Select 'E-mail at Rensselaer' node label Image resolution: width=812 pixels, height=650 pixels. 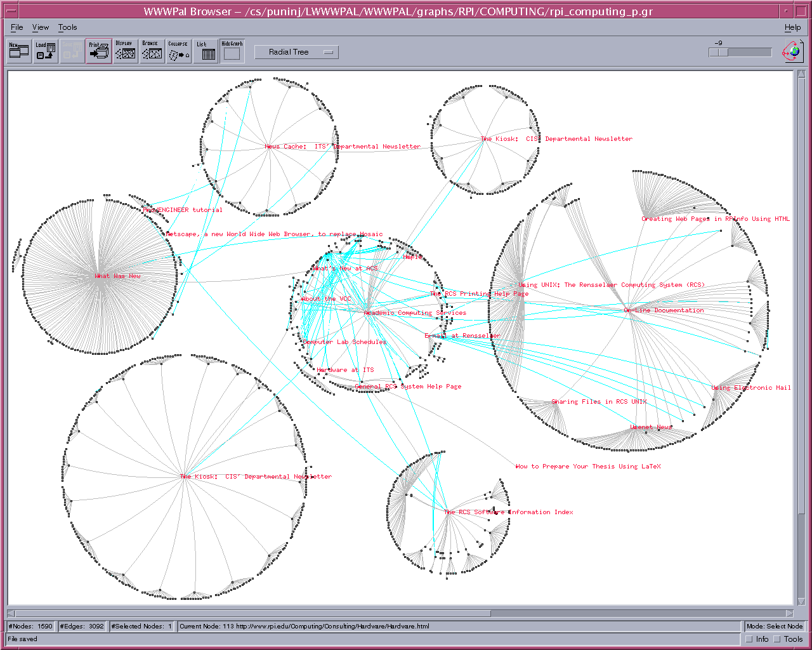pyautogui.click(x=462, y=336)
